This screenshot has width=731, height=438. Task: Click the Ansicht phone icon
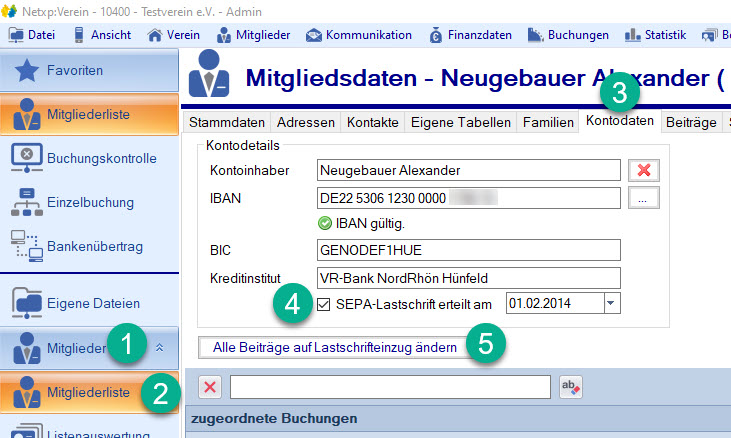(79, 35)
